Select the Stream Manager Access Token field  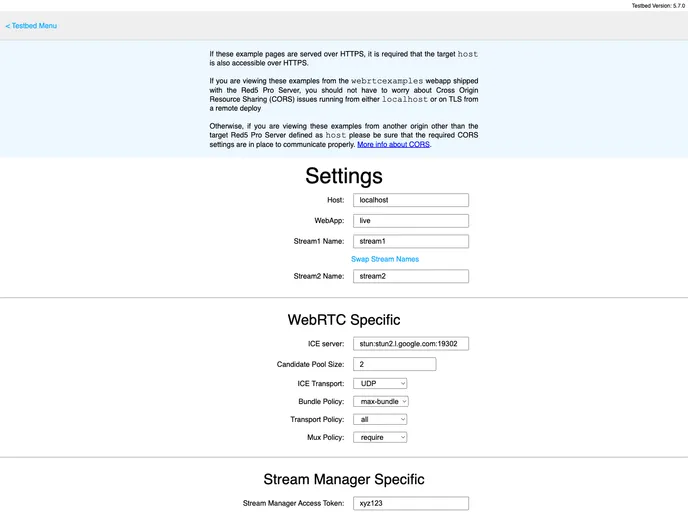click(411, 504)
